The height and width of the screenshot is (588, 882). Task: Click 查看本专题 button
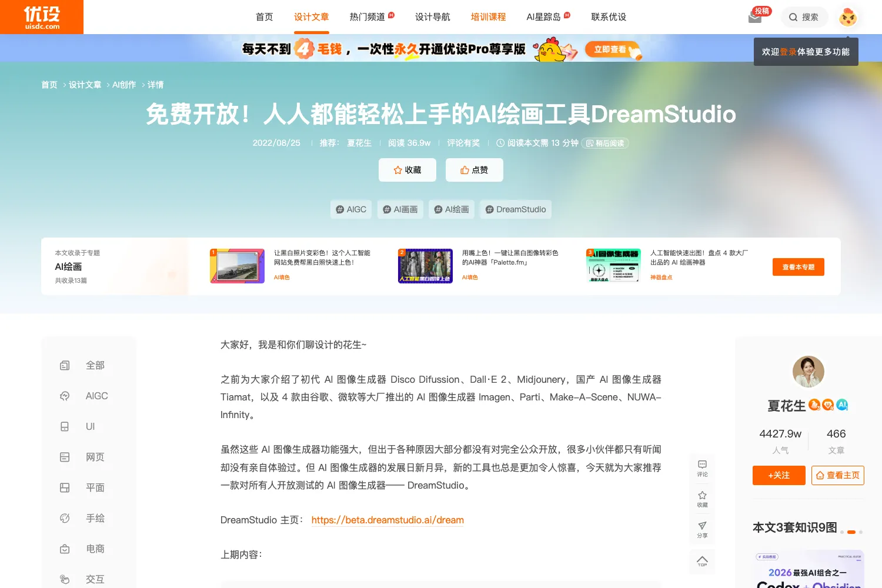[x=799, y=267]
